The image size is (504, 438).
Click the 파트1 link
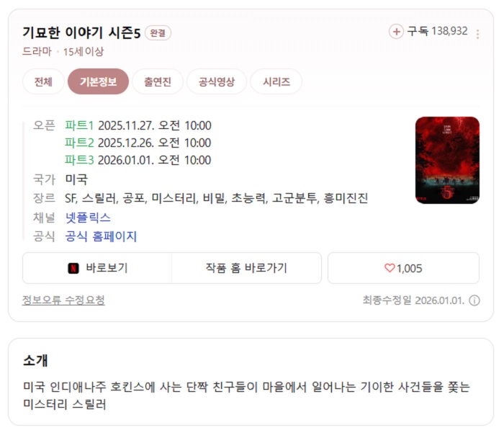pyautogui.click(x=79, y=125)
